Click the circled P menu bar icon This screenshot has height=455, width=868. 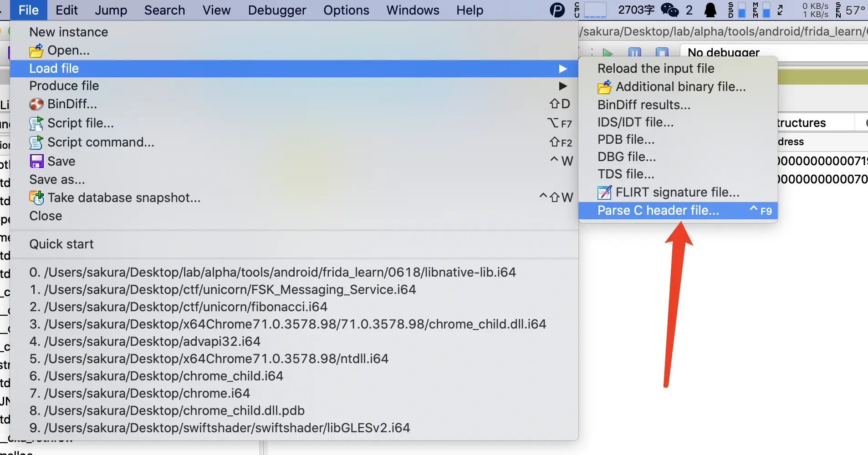coord(557,10)
